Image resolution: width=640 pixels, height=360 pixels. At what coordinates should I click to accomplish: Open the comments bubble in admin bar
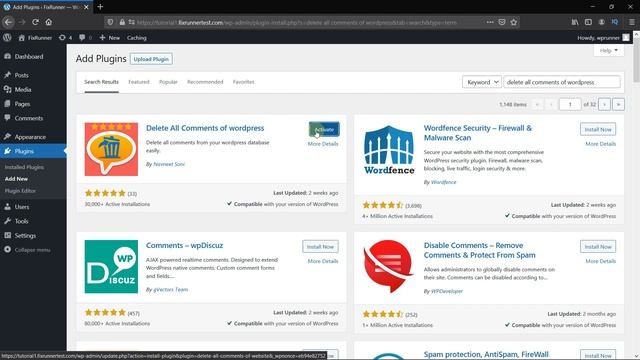coord(85,38)
